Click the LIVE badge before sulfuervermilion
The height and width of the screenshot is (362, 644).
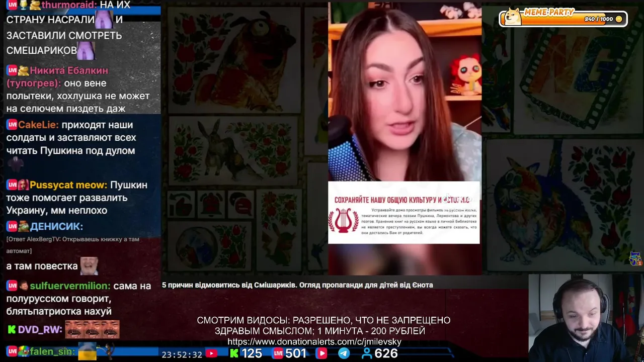coord(12,286)
